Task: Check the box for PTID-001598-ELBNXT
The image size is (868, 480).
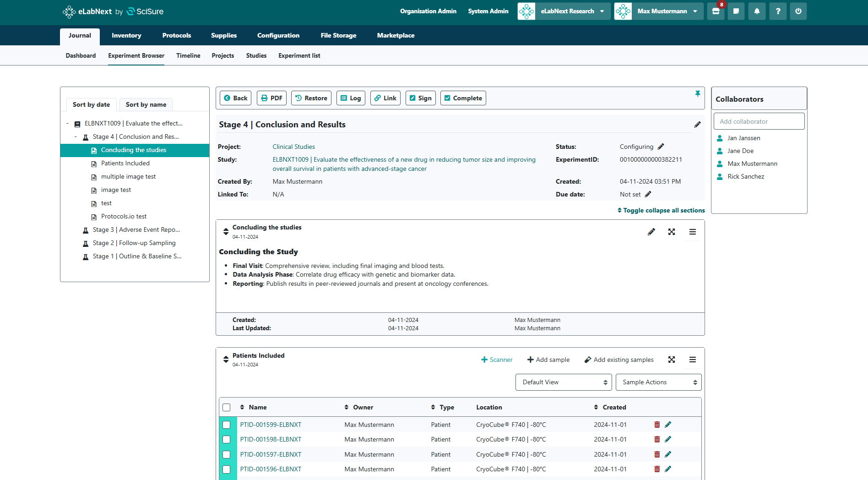Action: click(226, 439)
